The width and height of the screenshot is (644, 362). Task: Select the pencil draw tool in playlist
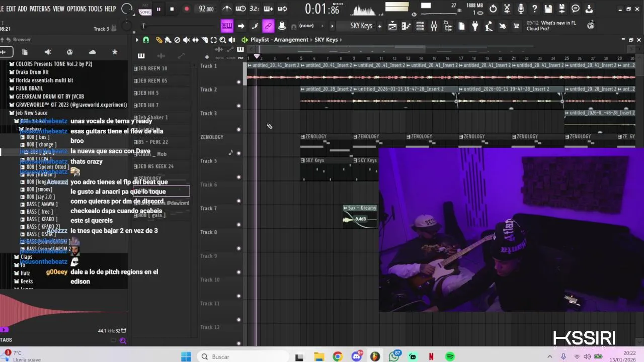pos(159,40)
